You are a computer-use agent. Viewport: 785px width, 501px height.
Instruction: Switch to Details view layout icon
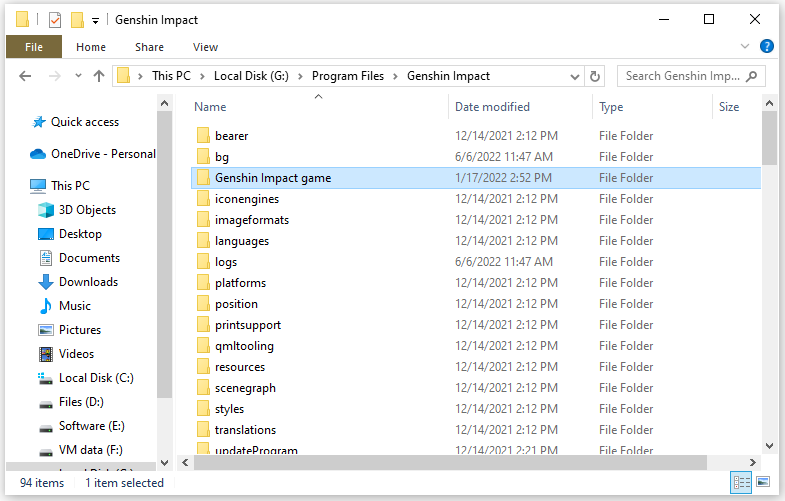click(741, 482)
